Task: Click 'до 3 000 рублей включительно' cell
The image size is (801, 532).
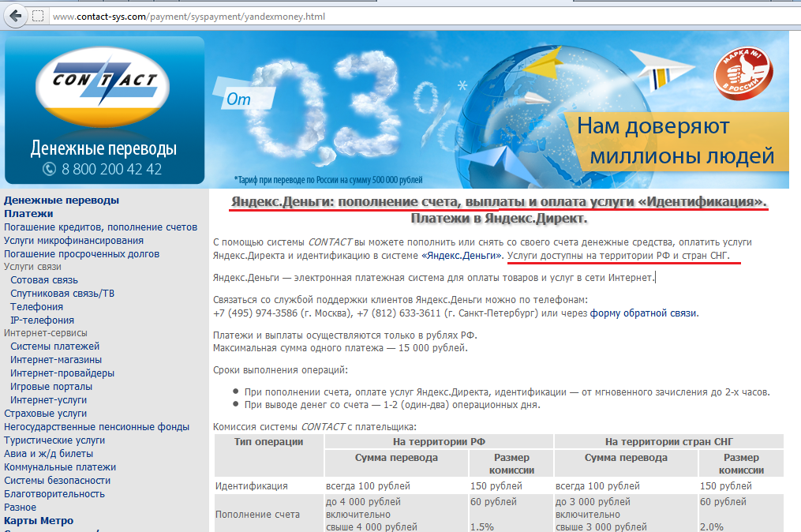Action: point(593,508)
